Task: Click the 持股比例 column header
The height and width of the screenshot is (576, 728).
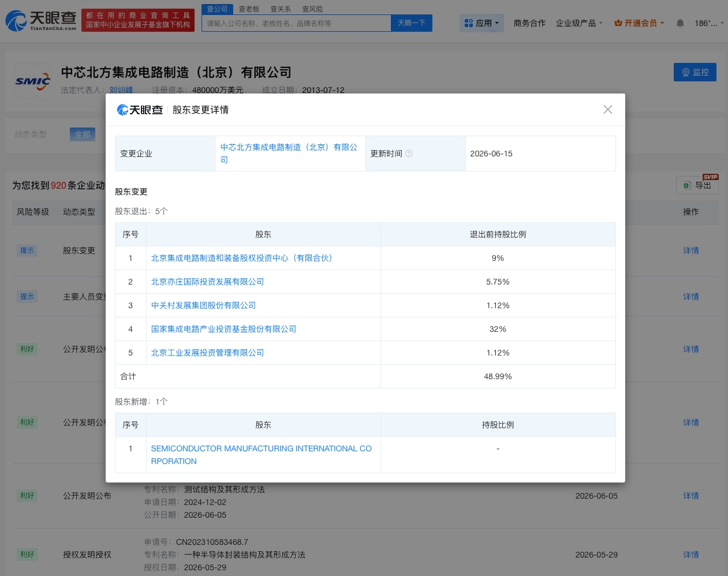Action: (498, 425)
